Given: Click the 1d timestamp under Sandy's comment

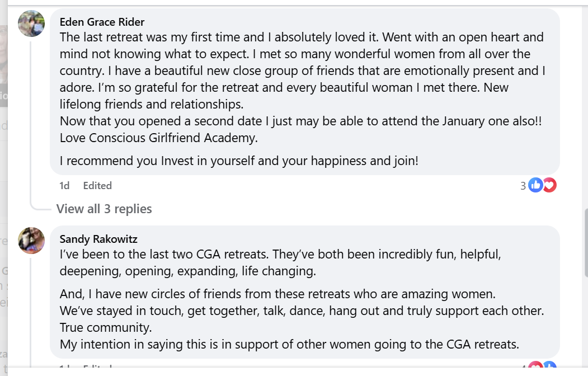Looking at the screenshot, I should pos(65,368).
